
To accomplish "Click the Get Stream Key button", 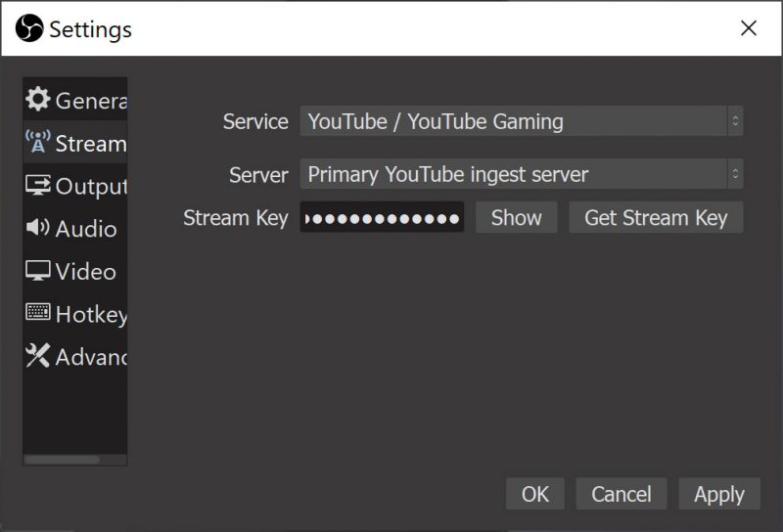I will [656, 217].
